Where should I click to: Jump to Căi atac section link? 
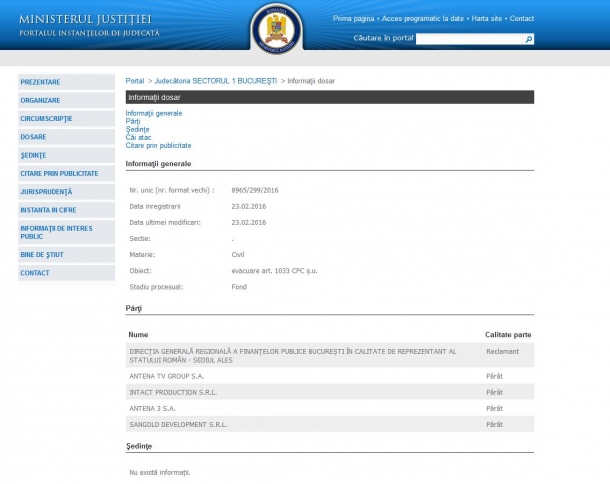tap(139, 137)
